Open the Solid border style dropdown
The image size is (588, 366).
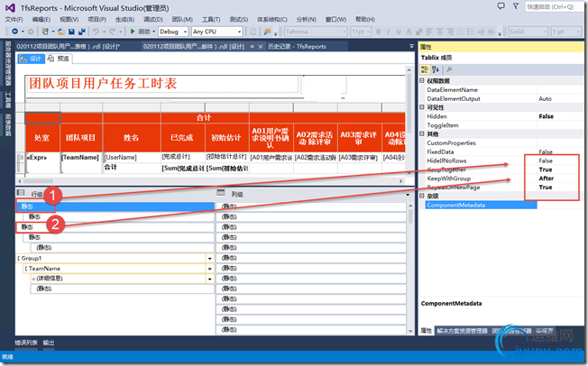point(545,32)
